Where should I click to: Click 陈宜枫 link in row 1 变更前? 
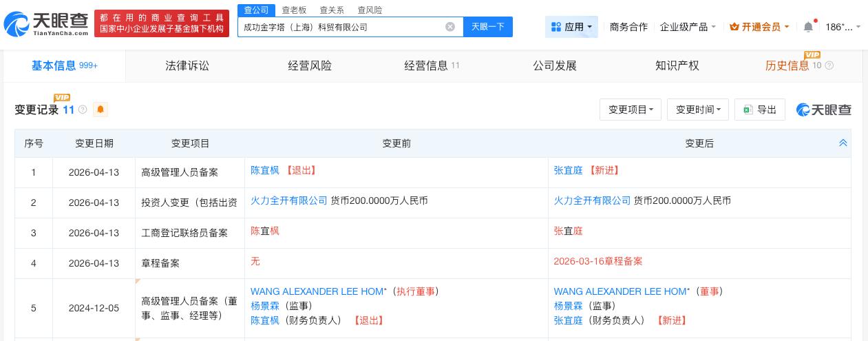pyautogui.click(x=265, y=170)
